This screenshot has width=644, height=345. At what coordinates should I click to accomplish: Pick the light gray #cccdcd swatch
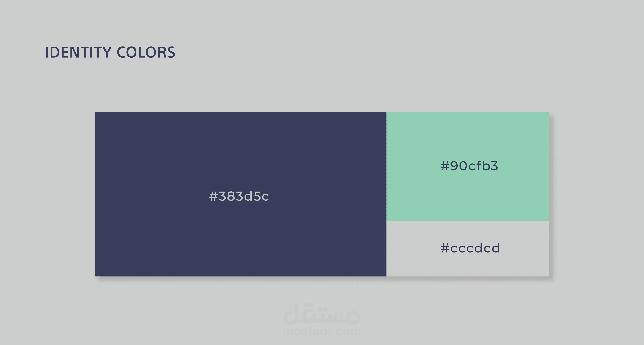point(468,249)
